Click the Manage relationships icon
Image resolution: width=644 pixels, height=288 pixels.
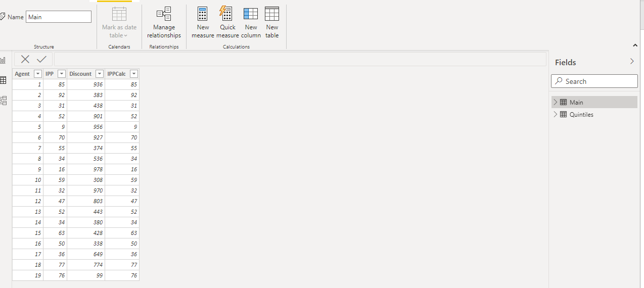tap(164, 14)
